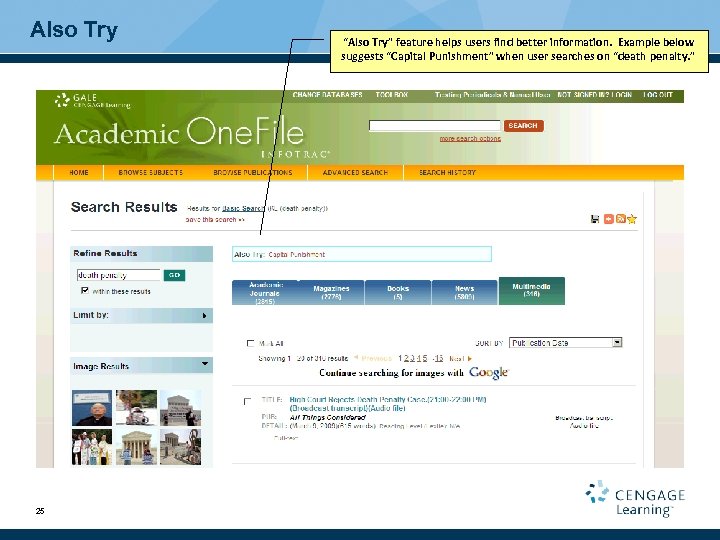720x540 pixels.
Task: Open Toolbox in top bar
Action: pos(392,95)
